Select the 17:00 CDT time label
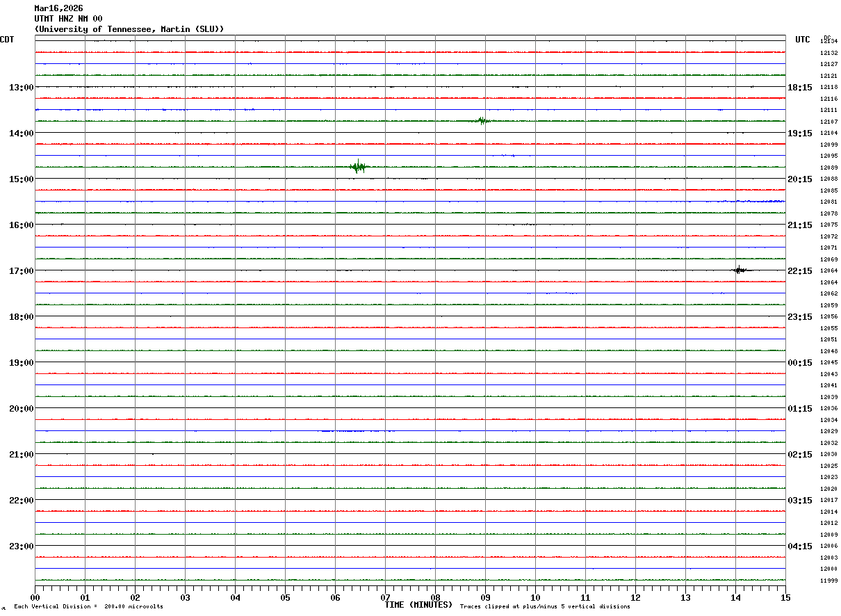 pyautogui.click(x=21, y=270)
